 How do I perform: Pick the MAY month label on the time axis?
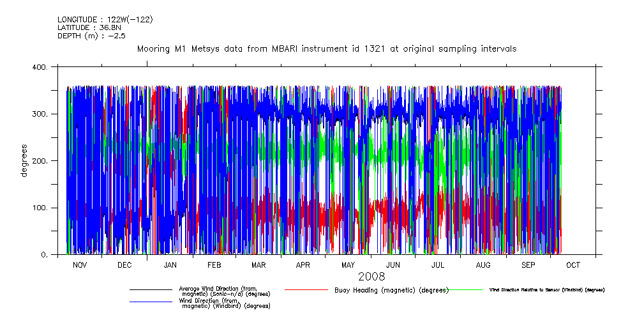pyautogui.click(x=348, y=264)
